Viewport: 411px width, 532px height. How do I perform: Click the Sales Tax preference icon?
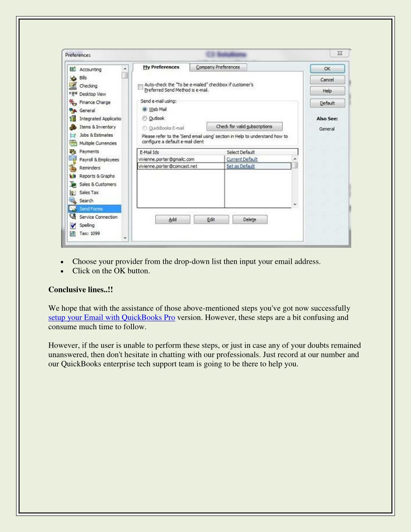[73, 192]
